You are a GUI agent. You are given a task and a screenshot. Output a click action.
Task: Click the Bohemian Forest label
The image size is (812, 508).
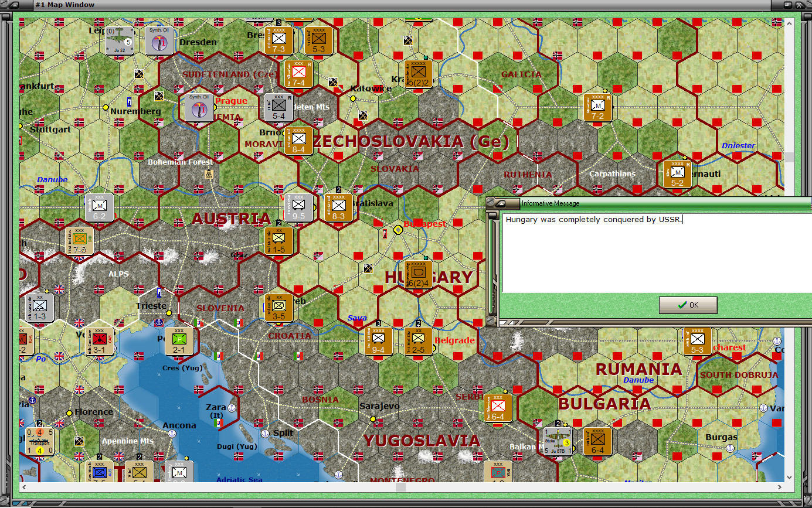coord(180,162)
